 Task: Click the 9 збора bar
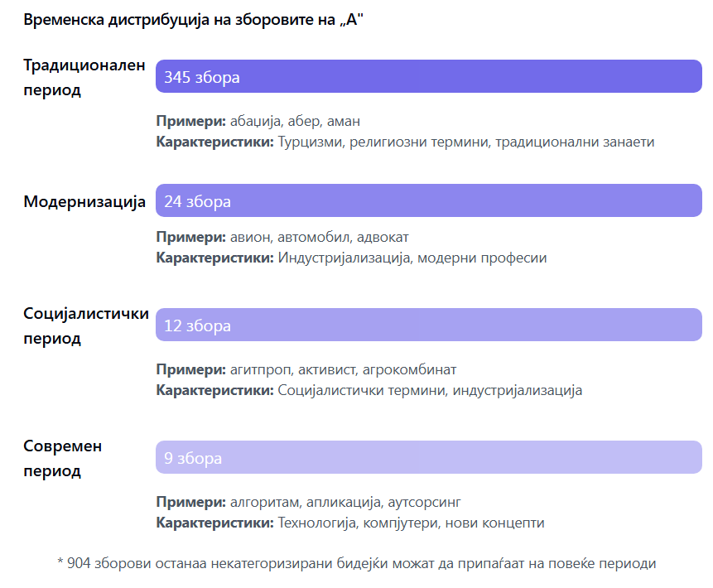pyautogui.click(x=429, y=457)
